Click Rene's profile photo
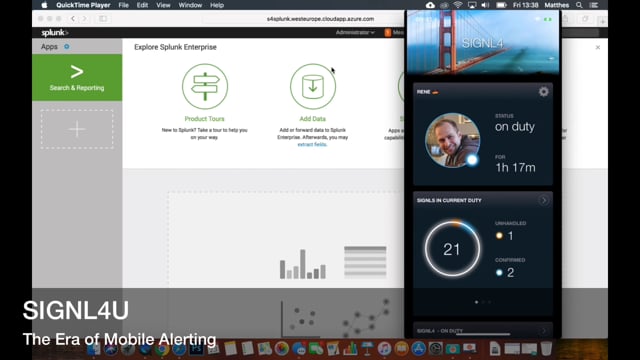The image size is (640, 360). coord(452,140)
